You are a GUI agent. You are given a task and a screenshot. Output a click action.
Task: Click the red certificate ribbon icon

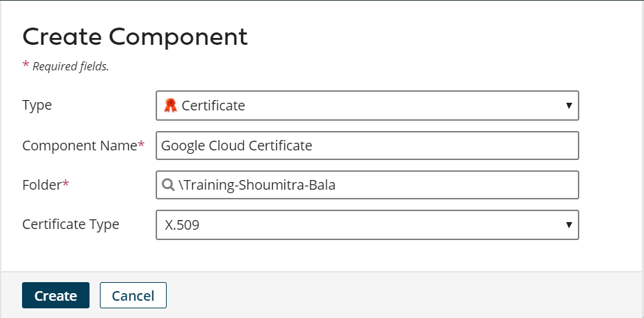tap(170, 106)
